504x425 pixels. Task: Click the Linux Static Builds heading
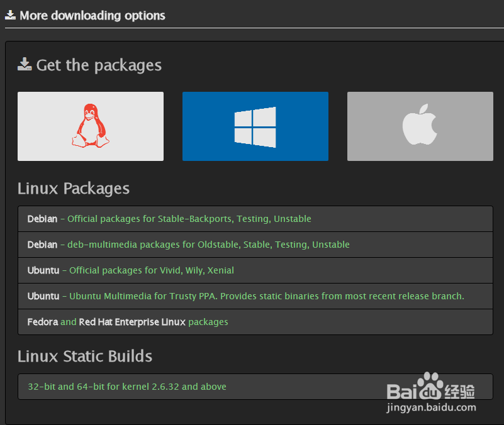85,356
